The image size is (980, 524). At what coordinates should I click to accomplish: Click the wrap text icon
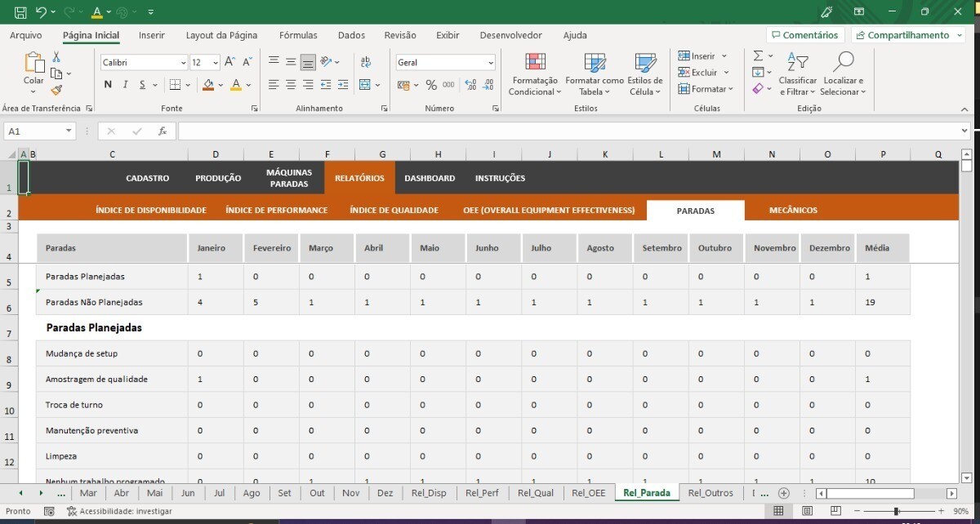[x=365, y=63]
